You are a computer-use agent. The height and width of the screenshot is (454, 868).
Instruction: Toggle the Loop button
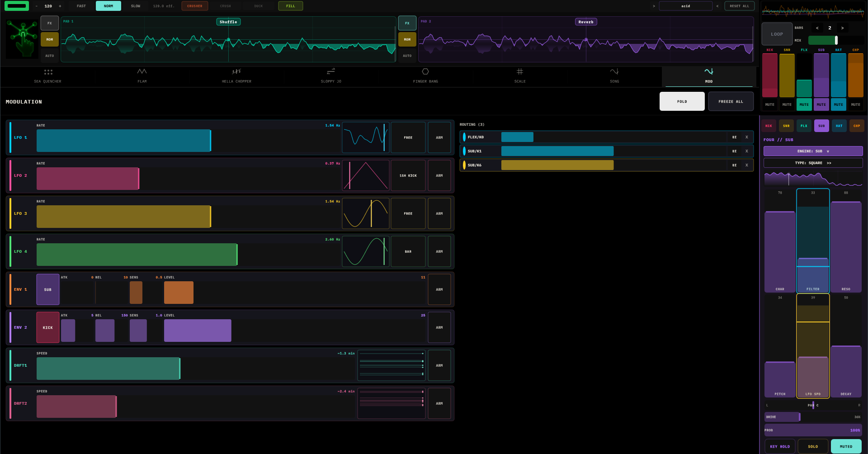pyautogui.click(x=777, y=34)
